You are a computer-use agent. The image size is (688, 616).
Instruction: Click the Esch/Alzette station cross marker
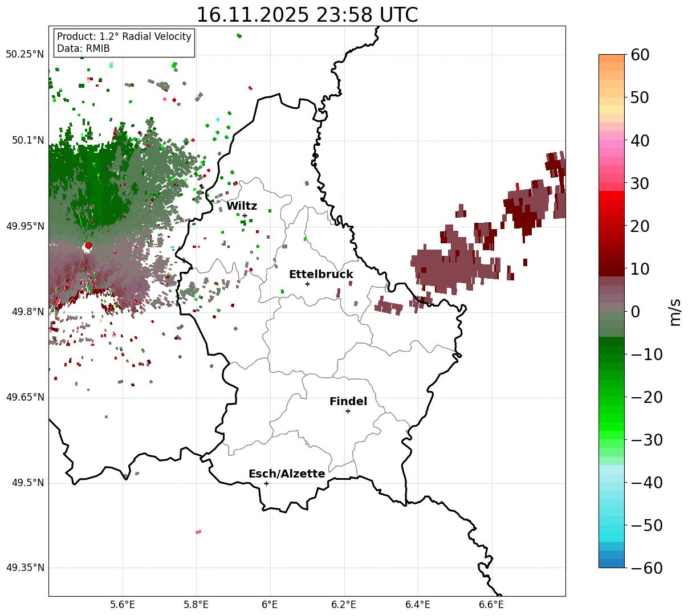pos(266,483)
